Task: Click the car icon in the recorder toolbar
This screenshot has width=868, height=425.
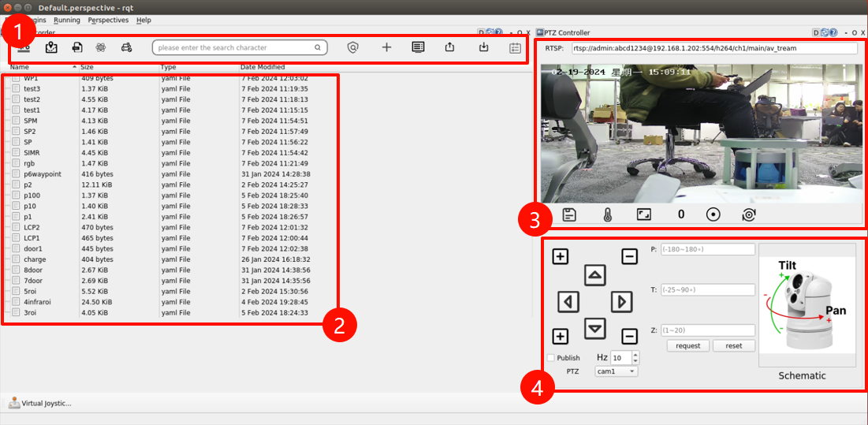Action: (126, 47)
